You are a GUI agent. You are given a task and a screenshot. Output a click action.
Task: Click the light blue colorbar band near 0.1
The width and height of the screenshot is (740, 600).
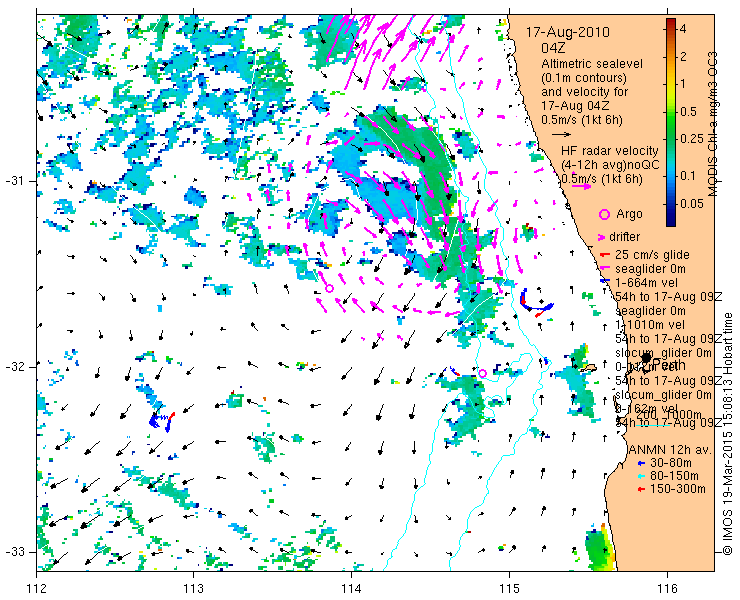(x=671, y=176)
